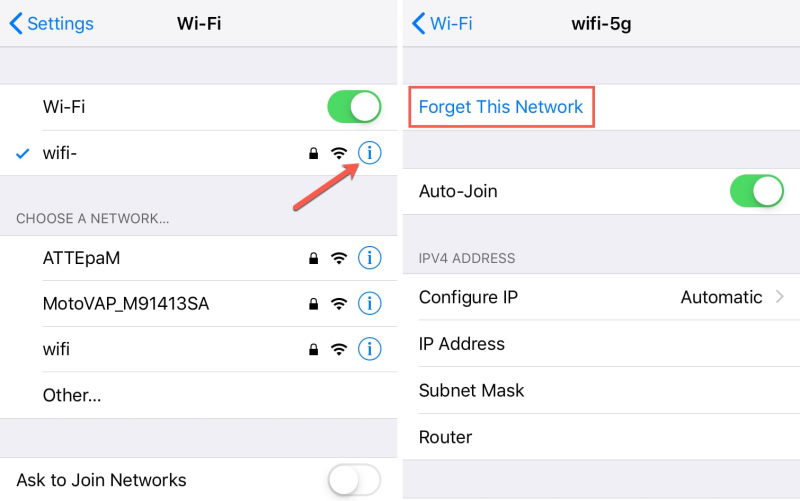Viewport: 800px width, 501px height.
Task: Go back to Settings
Action: click(52, 23)
